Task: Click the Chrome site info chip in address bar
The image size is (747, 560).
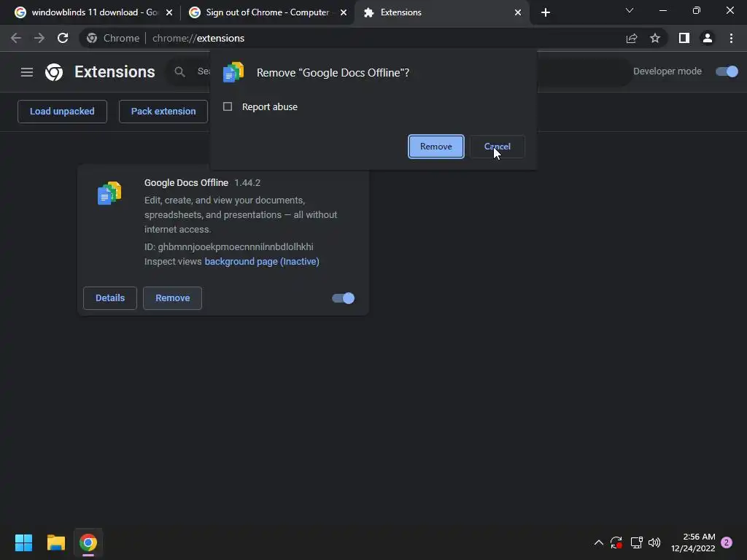Action: 113,38
